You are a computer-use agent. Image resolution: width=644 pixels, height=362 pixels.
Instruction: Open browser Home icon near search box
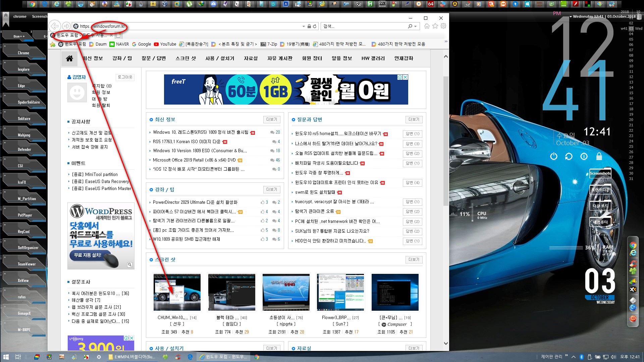pyautogui.click(x=427, y=26)
